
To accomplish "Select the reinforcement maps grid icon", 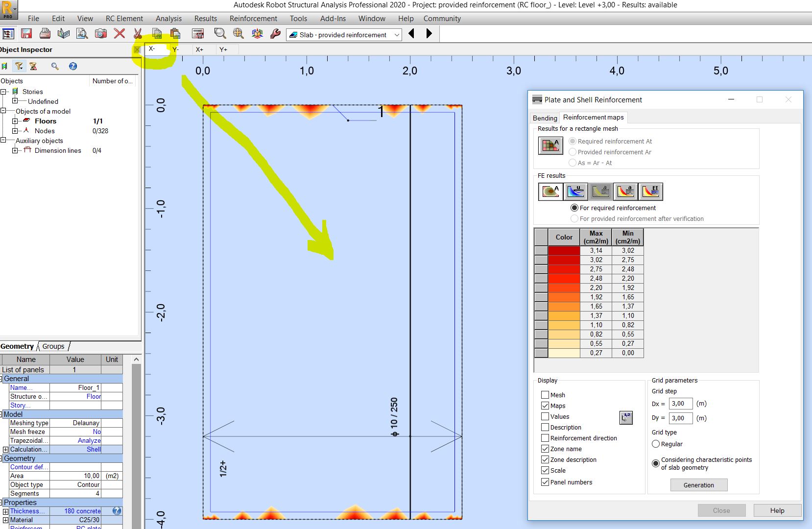I will pos(549,145).
